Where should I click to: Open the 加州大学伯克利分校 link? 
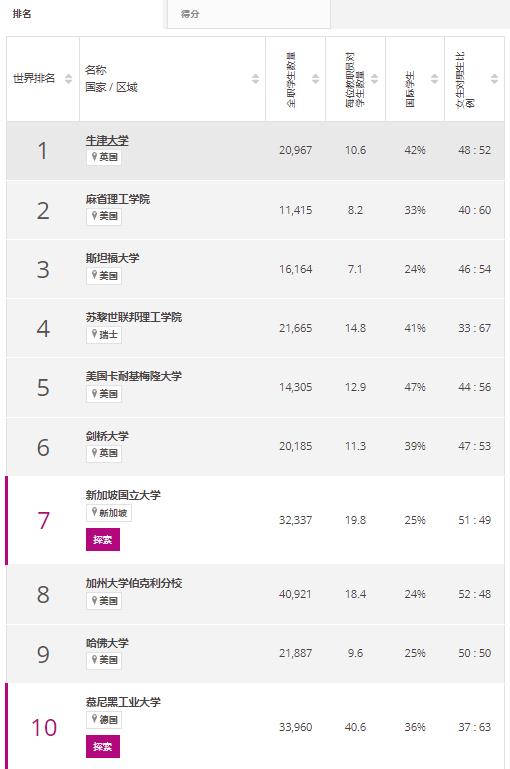(x=134, y=583)
